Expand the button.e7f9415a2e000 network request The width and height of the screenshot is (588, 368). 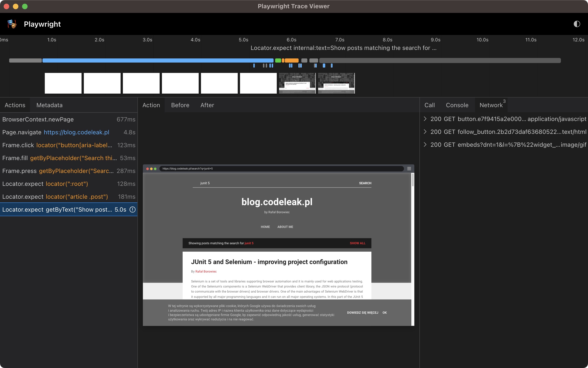tap(425, 119)
